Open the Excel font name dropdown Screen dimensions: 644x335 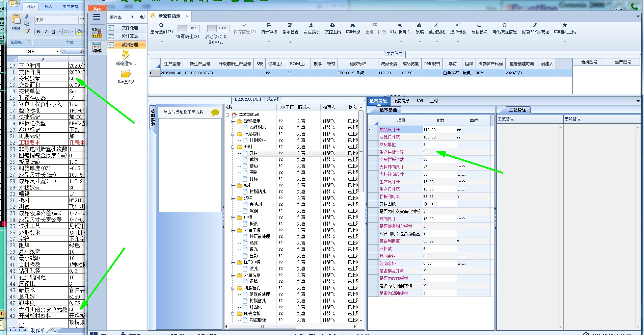76,20
